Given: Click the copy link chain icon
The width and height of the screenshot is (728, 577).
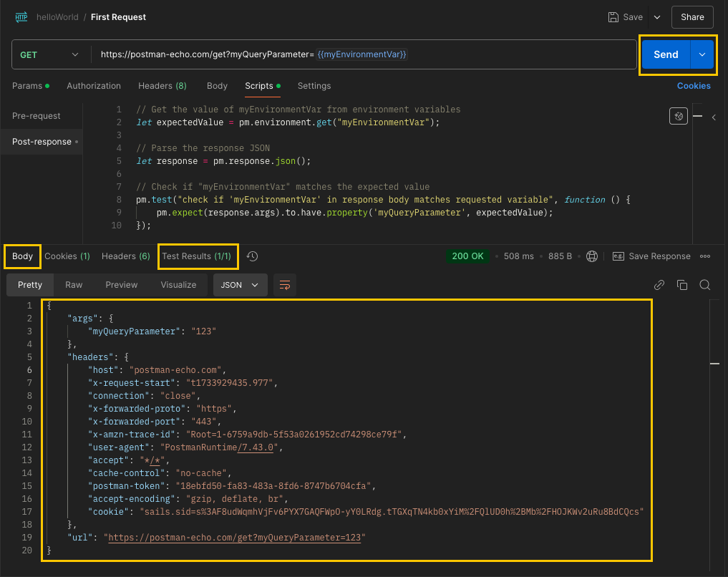Looking at the screenshot, I should point(659,284).
